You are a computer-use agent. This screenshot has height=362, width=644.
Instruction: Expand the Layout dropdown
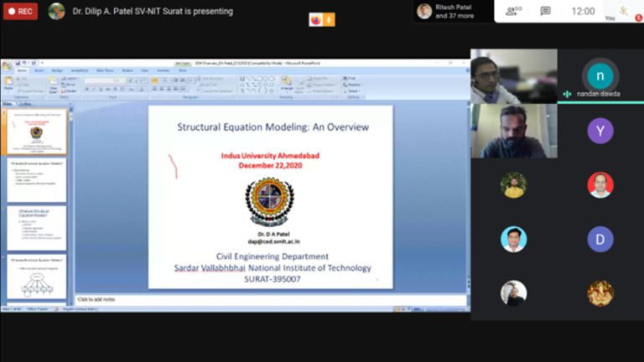pos(70,79)
